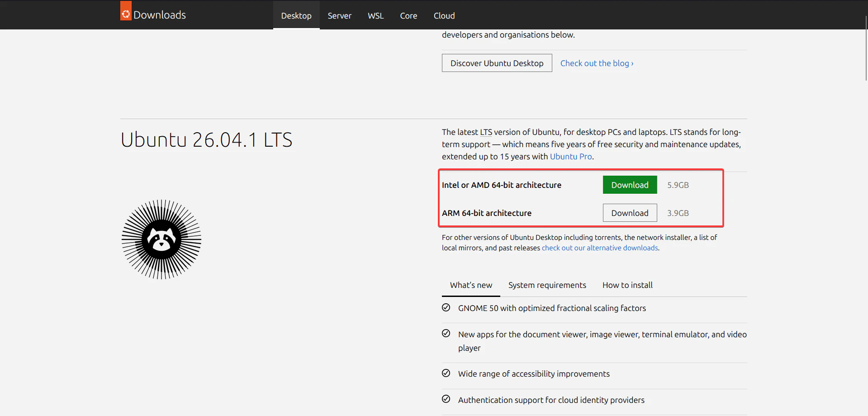Download the Intel or AMD 64-bit image

[x=630, y=185]
